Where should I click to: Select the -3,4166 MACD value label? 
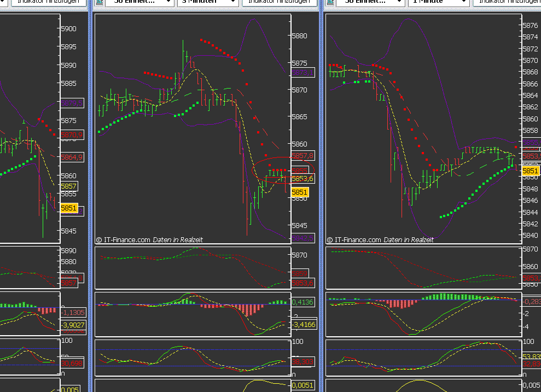(x=304, y=324)
